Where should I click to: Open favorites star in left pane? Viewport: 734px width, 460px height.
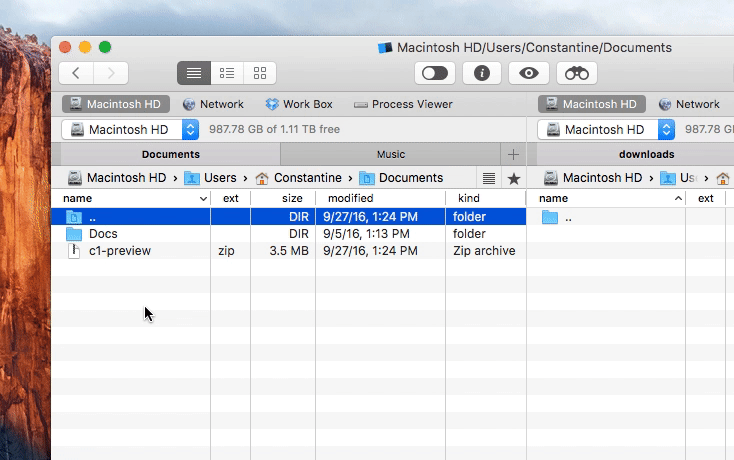[x=514, y=178]
